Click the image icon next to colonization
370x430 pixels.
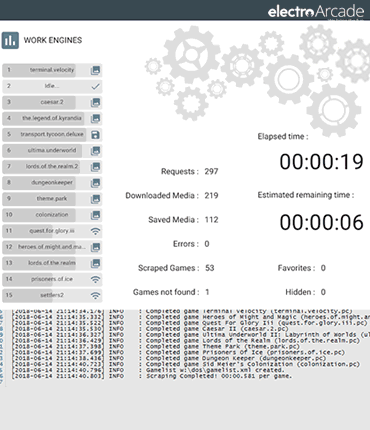point(95,215)
